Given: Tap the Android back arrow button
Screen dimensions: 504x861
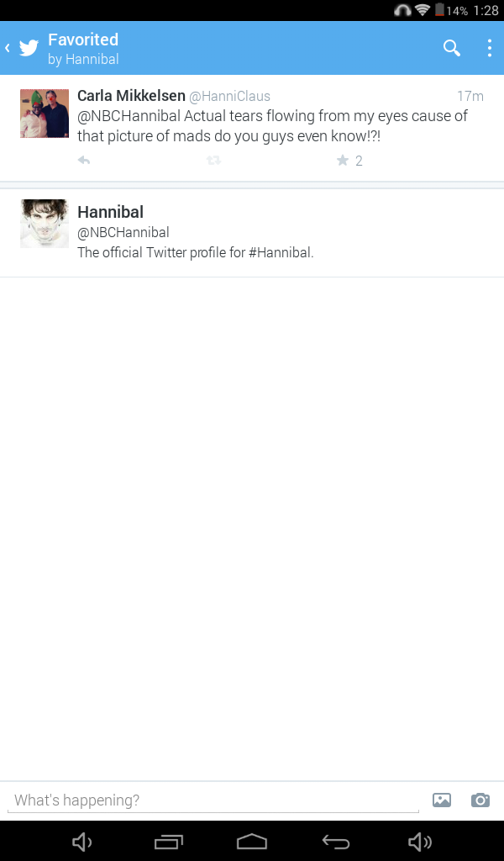Looking at the screenshot, I should 336,841.
